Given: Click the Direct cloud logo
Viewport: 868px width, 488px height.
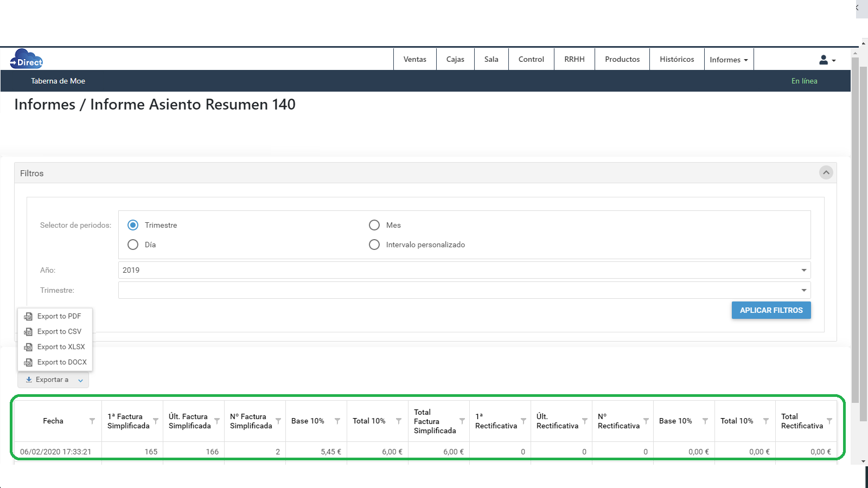Looking at the screenshot, I should (27, 59).
